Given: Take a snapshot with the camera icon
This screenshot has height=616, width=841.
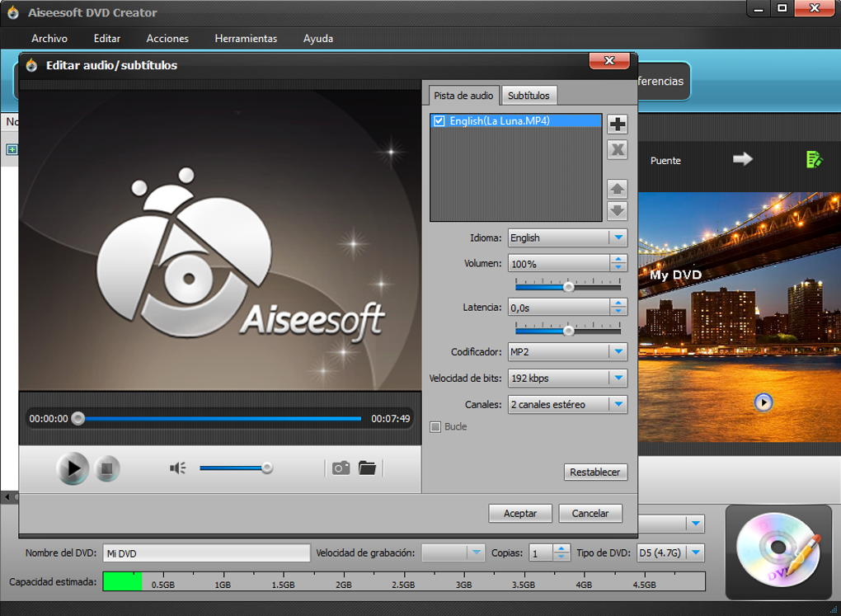Looking at the screenshot, I should 341,468.
